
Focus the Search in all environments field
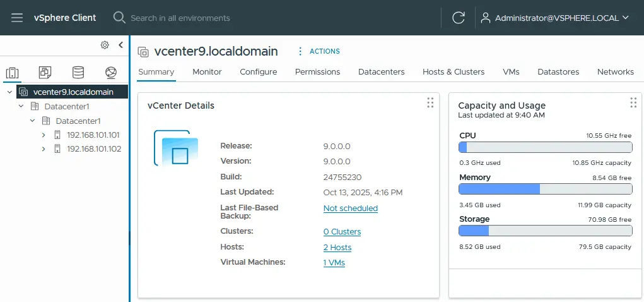pyautogui.click(x=180, y=18)
